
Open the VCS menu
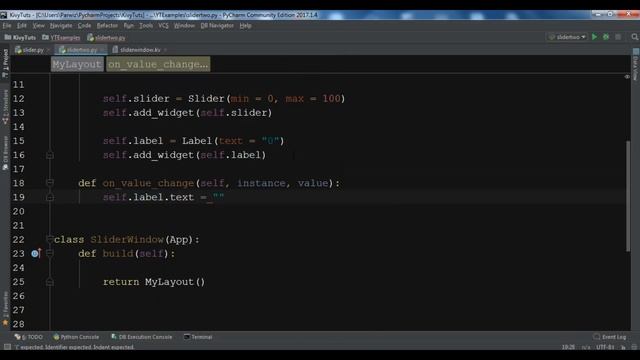pyautogui.click(x=163, y=25)
